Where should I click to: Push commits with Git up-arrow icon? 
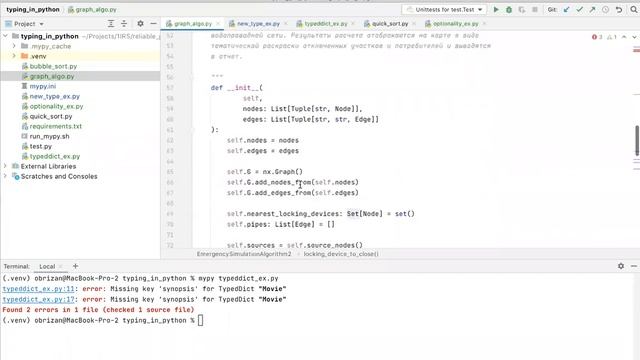pyautogui.click(x=592, y=9)
